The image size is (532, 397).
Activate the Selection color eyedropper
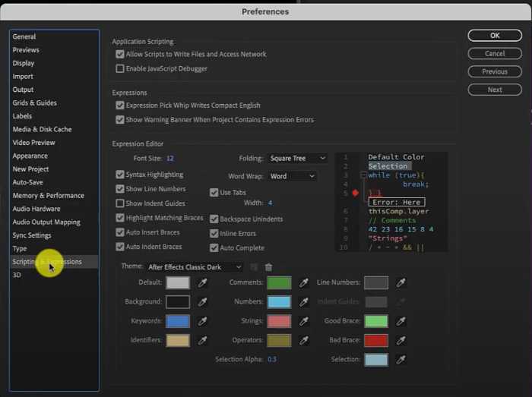pos(401,359)
